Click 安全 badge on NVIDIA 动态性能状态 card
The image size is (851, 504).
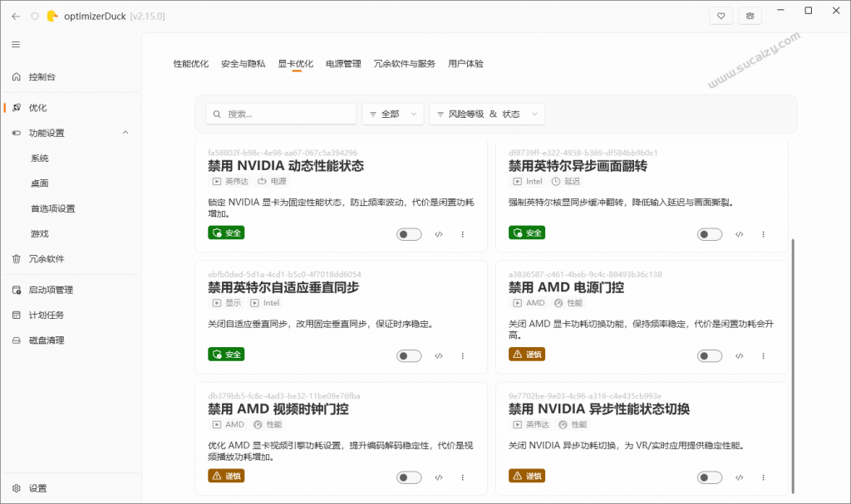226,232
